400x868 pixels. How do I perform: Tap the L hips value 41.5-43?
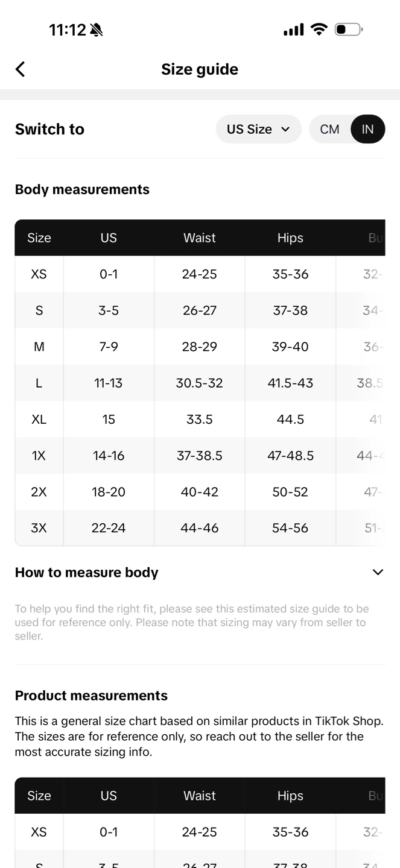[x=290, y=383]
